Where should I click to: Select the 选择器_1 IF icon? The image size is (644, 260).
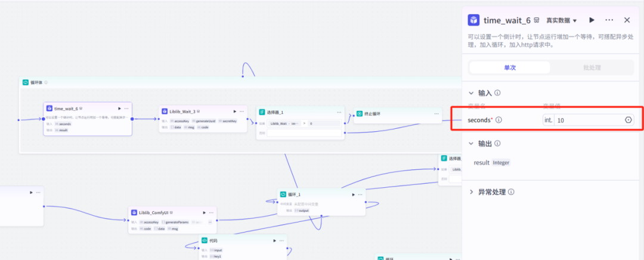tap(262, 112)
